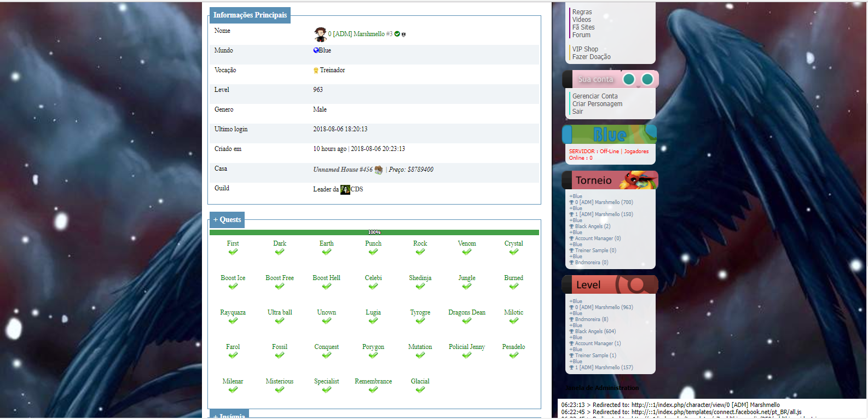The height and width of the screenshot is (419, 868).
Task: Click the Boost Hell quest label
Action: coord(327,278)
